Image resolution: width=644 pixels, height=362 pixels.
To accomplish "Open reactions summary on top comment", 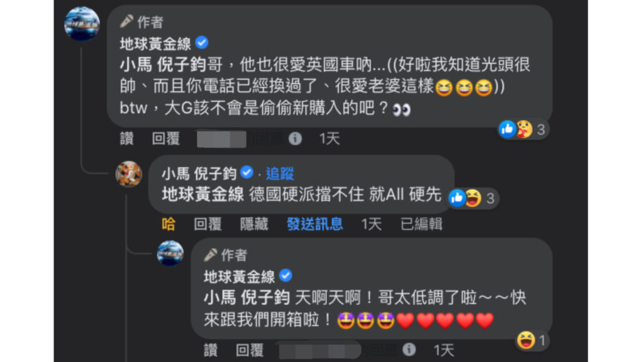I will coord(523,129).
